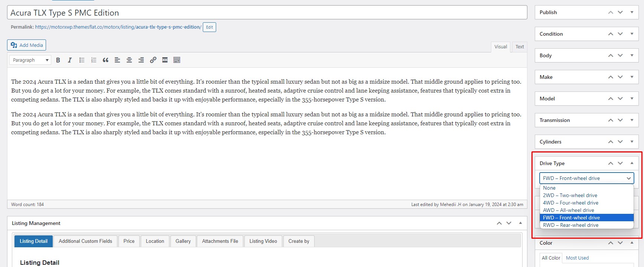Collapse the Listing Management panel
The height and width of the screenshot is (267, 644).
coord(520,223)
